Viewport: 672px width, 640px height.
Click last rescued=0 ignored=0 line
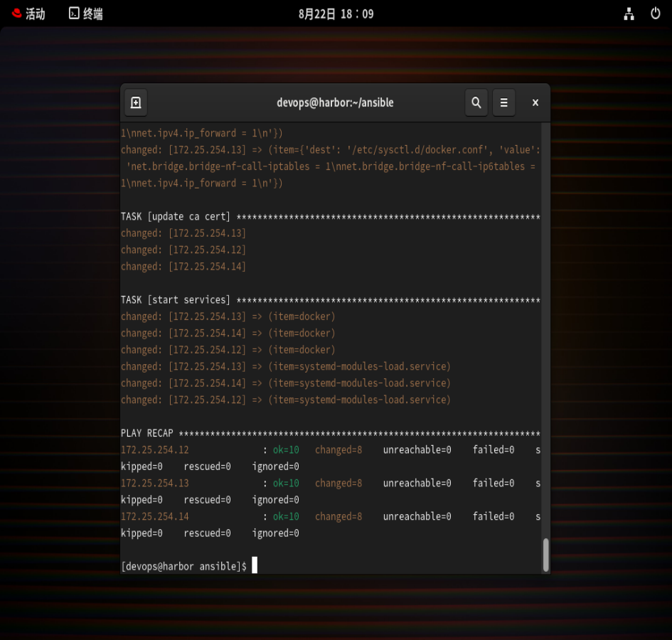(x=210, y=533)
